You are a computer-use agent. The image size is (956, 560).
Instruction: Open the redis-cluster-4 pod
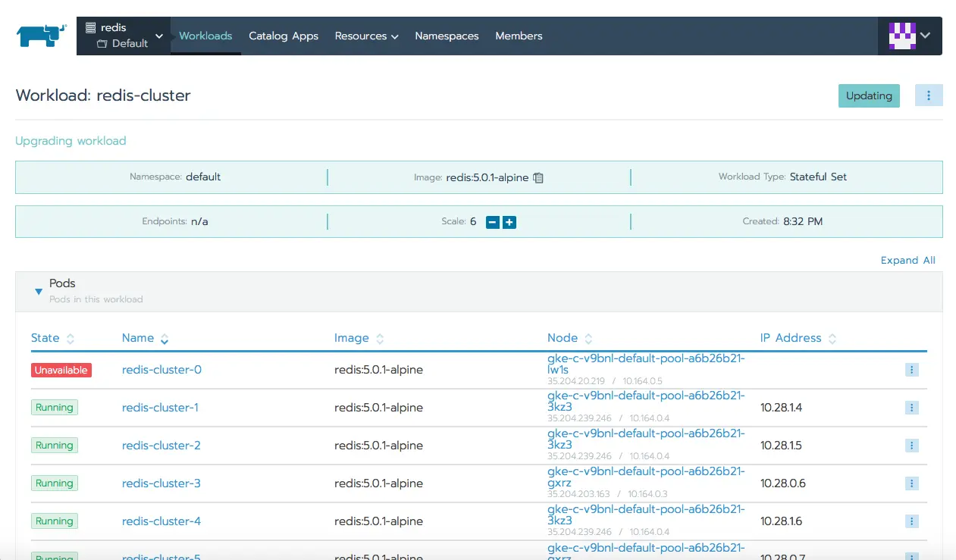click(x=161, y=521)
